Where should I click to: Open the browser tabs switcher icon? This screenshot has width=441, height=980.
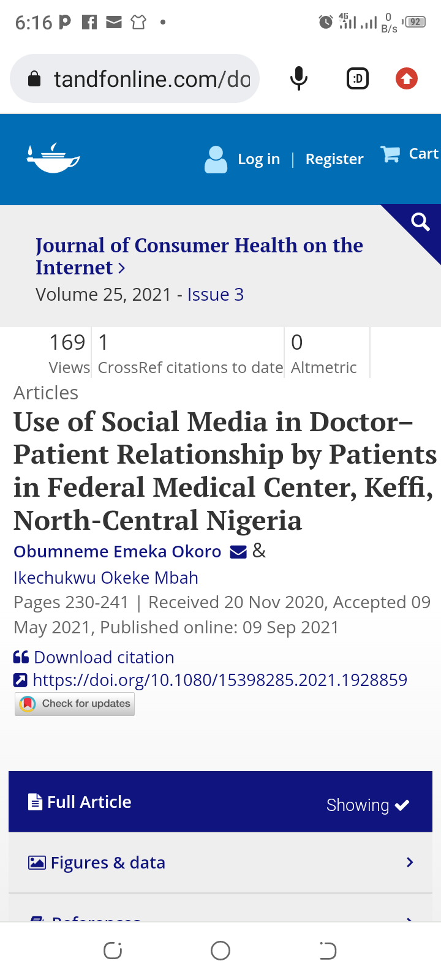click(358, 78)
